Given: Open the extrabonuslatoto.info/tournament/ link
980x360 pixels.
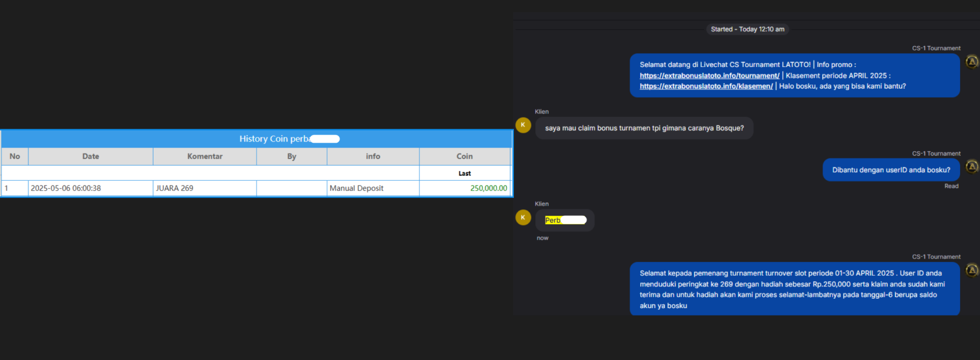Looking at the screenshot, I should [x=709, y=76].
